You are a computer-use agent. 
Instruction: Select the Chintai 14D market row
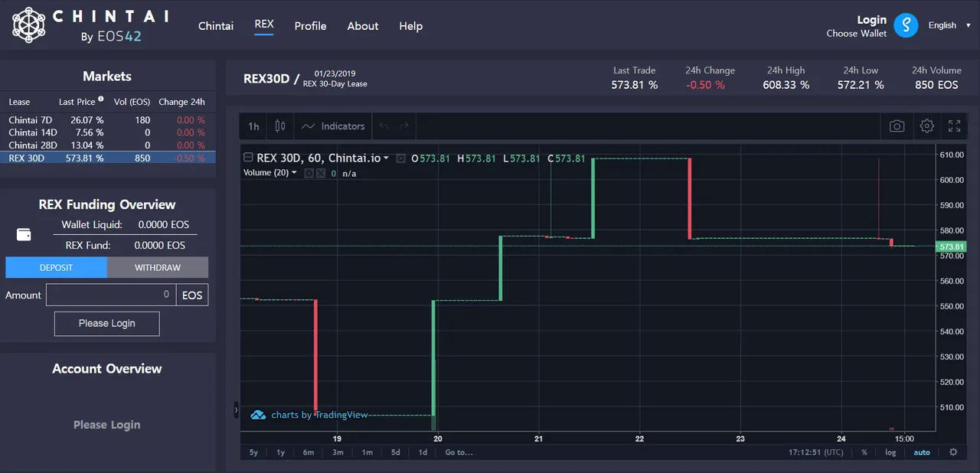107,132
